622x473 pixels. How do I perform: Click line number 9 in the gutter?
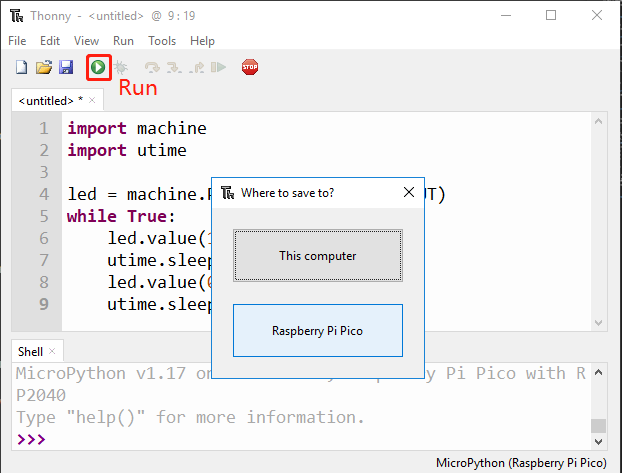coord(44,304)
